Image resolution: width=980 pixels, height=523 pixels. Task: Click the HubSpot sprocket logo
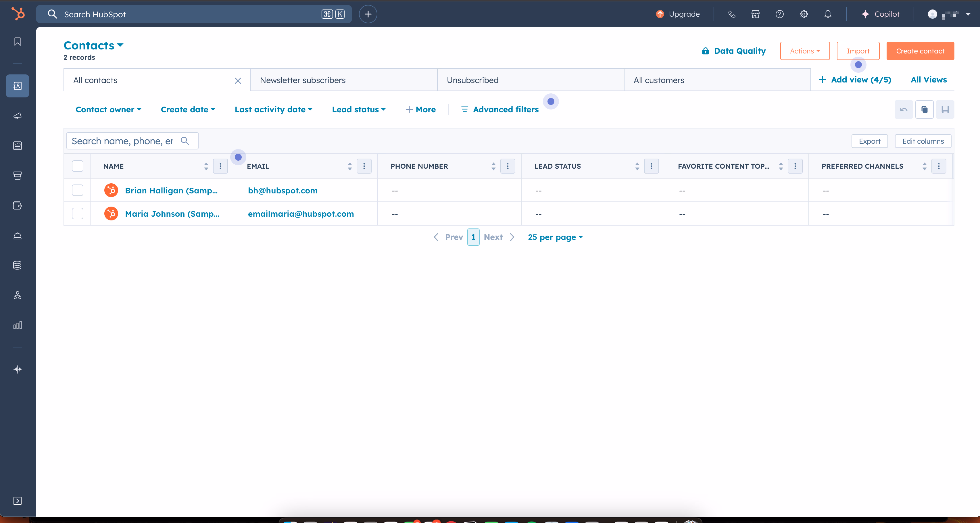tap(18, 14)
